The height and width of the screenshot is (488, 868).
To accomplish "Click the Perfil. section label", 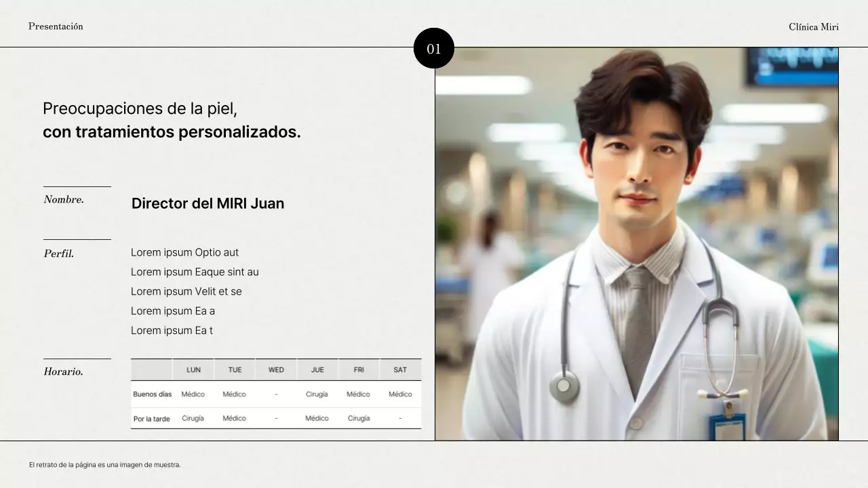I will point(59,253).
